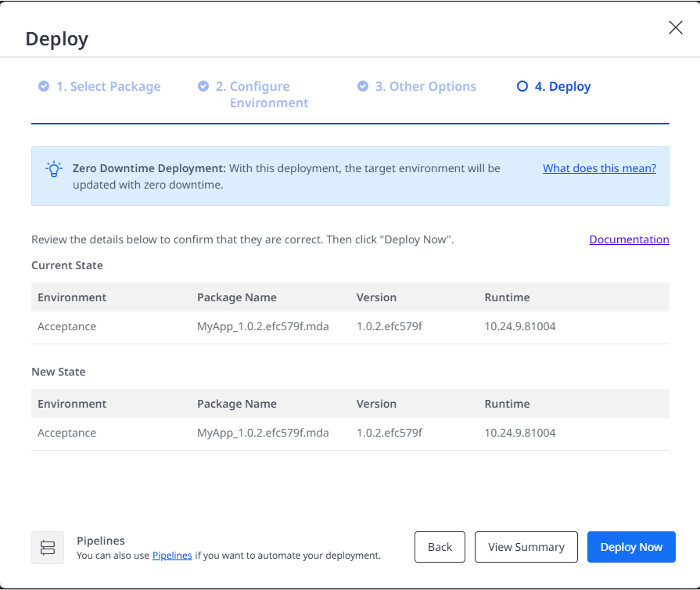The width and height of the screenshot is (700, 590).
Task: Go back to the 1. Select Package step
Action: 108,86
